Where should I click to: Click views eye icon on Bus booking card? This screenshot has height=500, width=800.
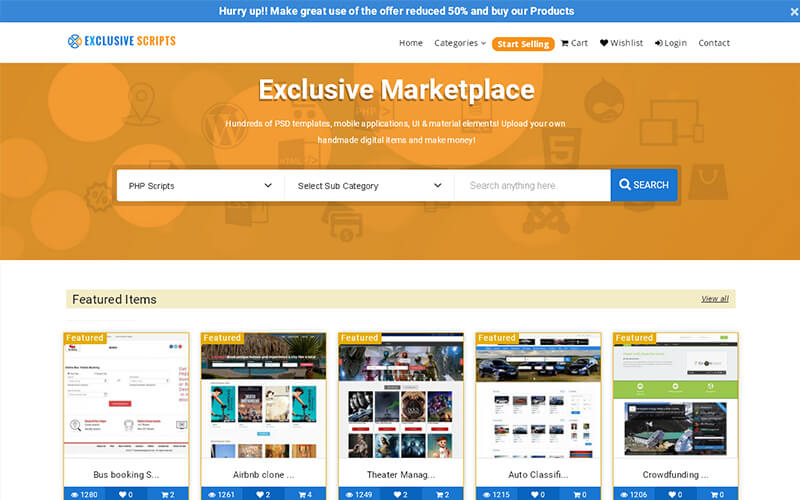tap(74, 494)
